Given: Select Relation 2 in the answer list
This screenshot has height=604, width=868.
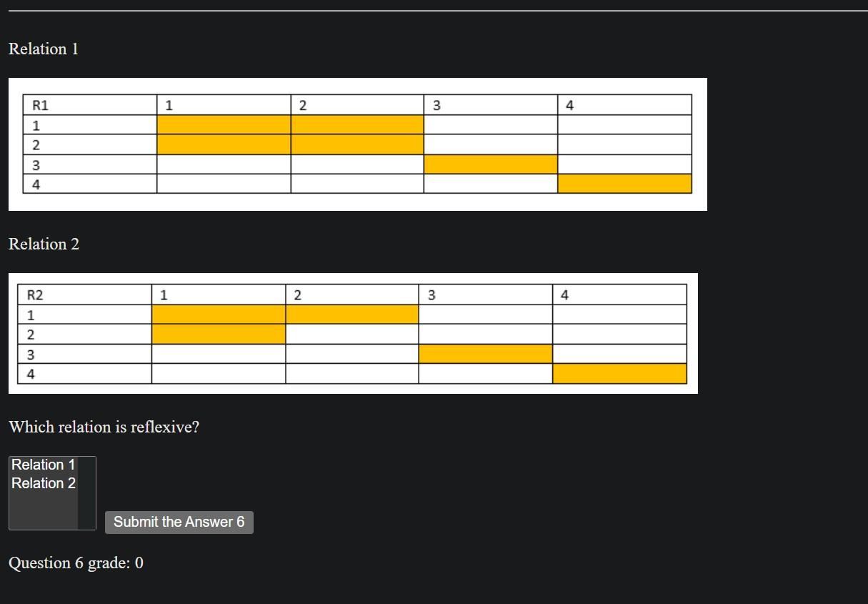Looking at the screenshot, I should click(43, 484).
